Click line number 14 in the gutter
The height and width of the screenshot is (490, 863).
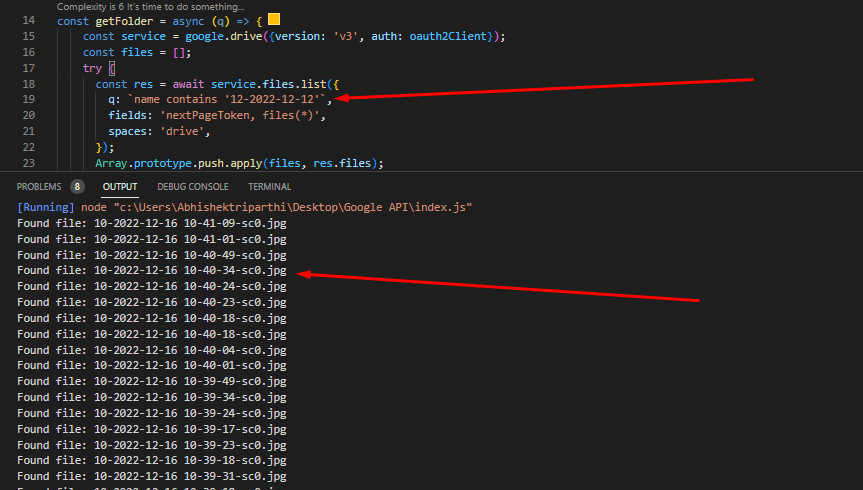(29, 20)
